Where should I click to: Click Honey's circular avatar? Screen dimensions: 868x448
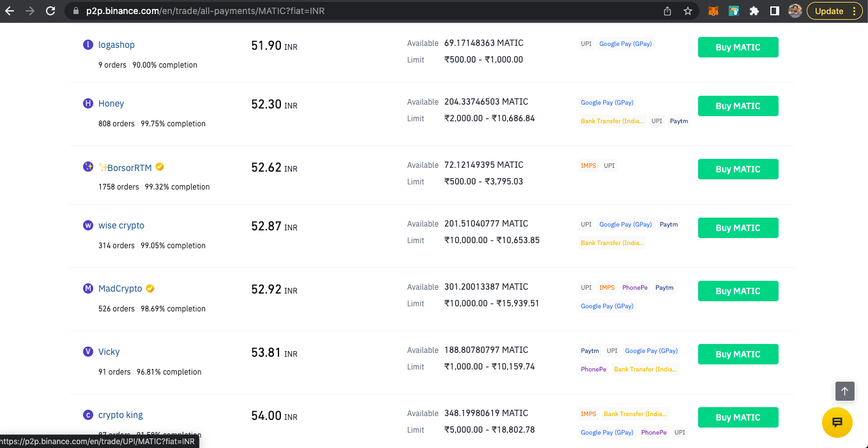[x=88, y=103]
